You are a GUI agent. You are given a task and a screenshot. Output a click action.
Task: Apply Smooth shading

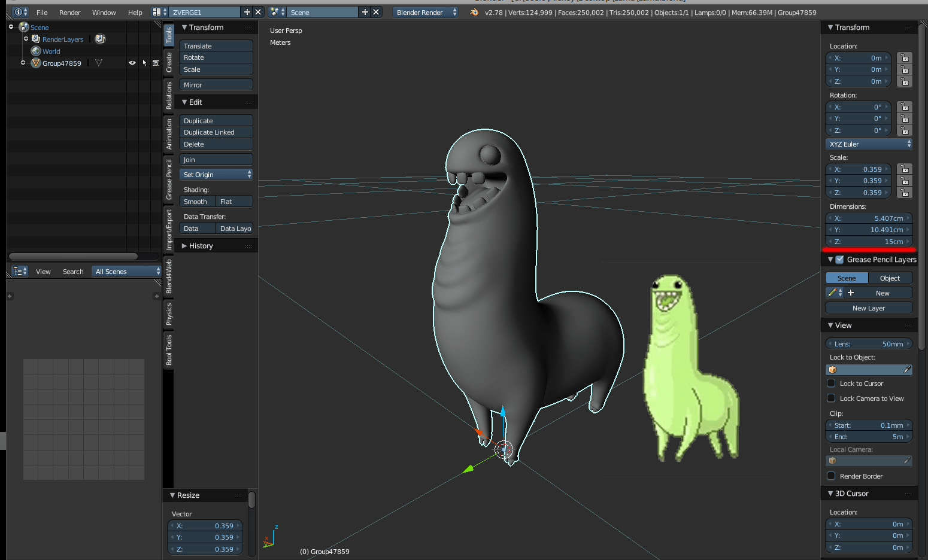[x=197, y=201]
